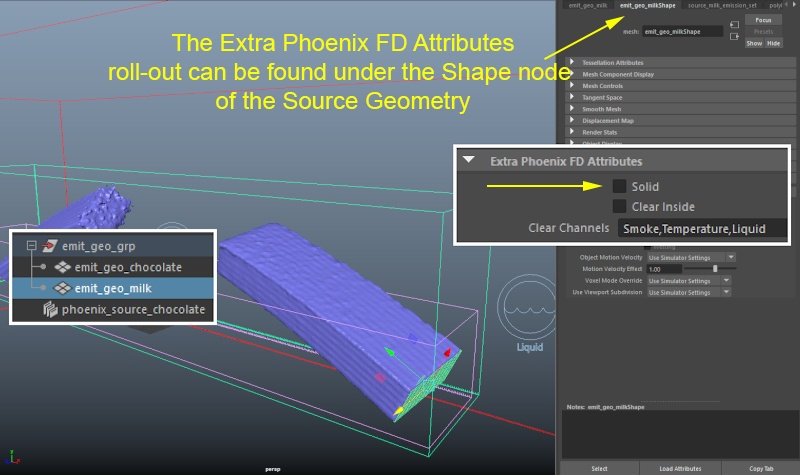
Task: Click inside the Notes text area
Action: (679, 434)
